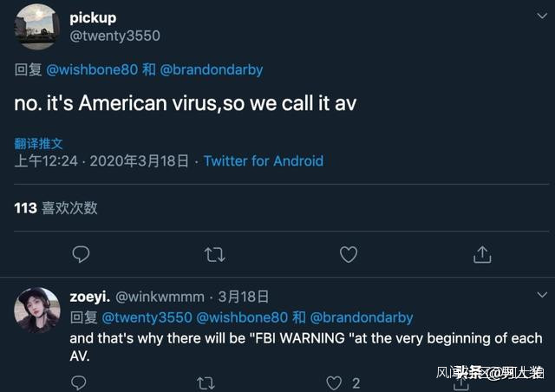Click @twenty3550 mention in zoeyi's reply

[x=147, y=317]
